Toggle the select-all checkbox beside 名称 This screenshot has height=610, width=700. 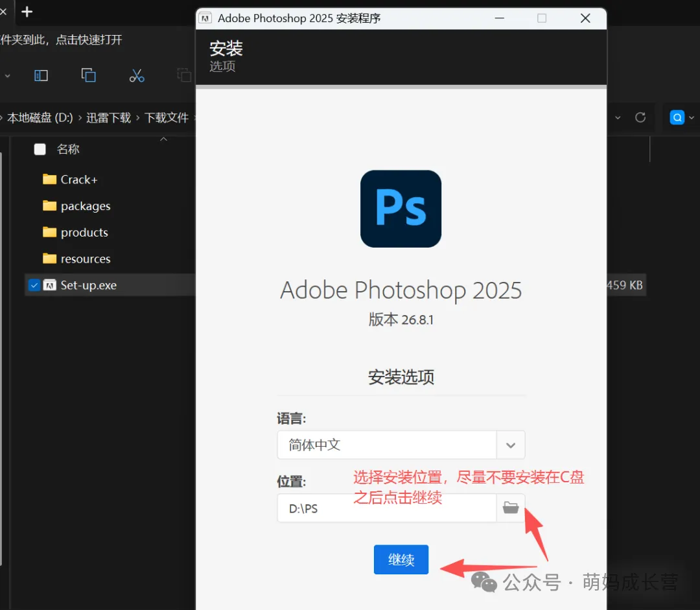click(40, 149)
